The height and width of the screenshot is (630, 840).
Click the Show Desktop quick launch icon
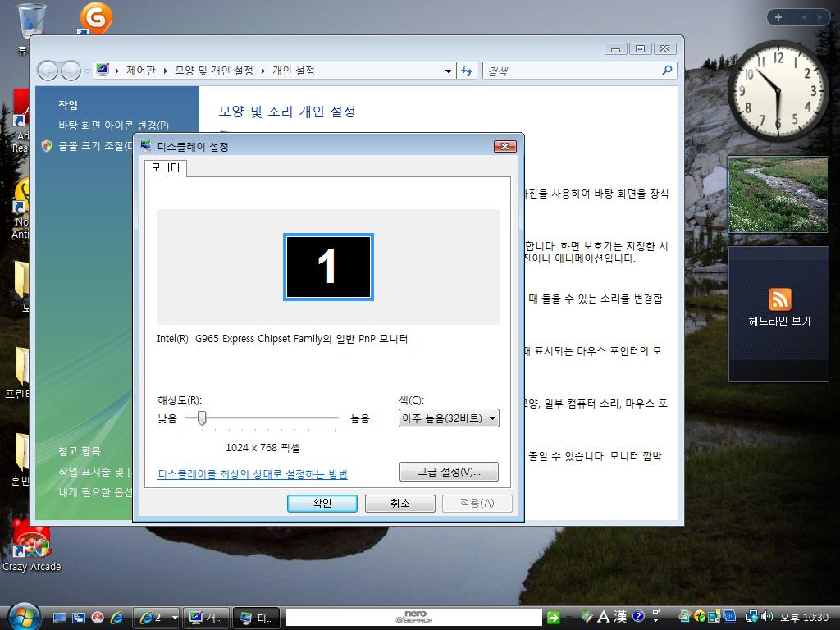[x=60, y=618]
